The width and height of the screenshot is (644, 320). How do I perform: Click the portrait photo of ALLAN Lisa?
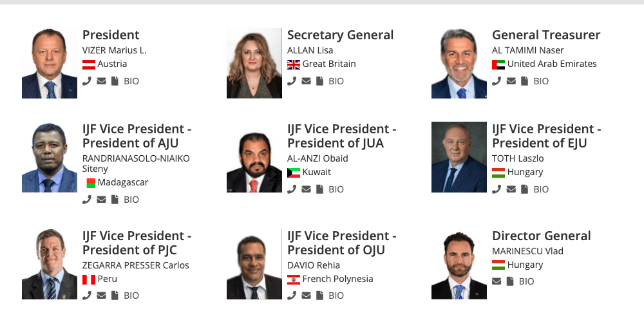(254, 63)
